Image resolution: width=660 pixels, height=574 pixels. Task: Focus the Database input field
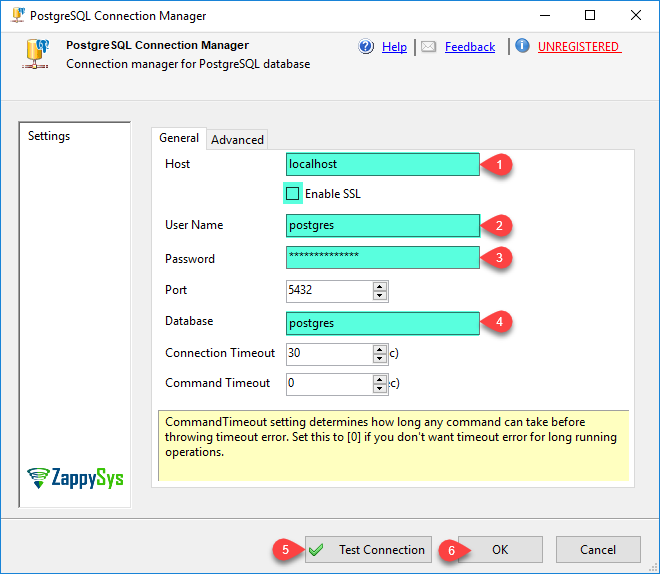(x=383, y=323)
